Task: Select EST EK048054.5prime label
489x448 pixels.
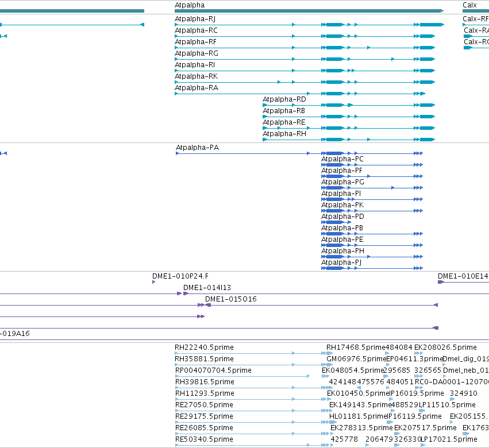Action: tap(352, 370)
